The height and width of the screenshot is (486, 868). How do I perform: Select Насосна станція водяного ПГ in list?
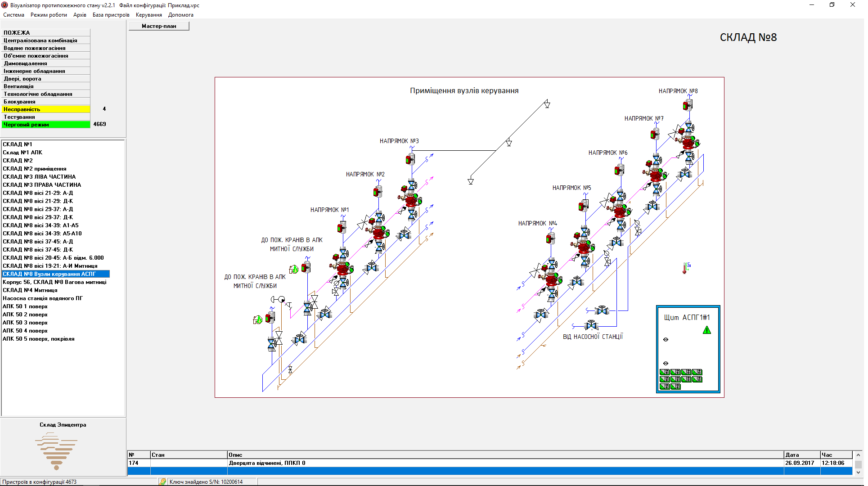tap(43, 298)
